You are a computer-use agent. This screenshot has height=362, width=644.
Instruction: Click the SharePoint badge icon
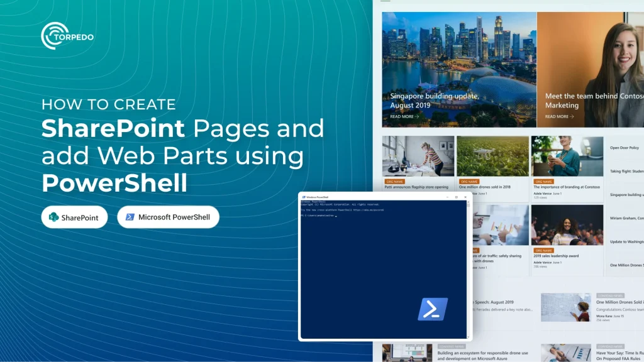[54, 217]
